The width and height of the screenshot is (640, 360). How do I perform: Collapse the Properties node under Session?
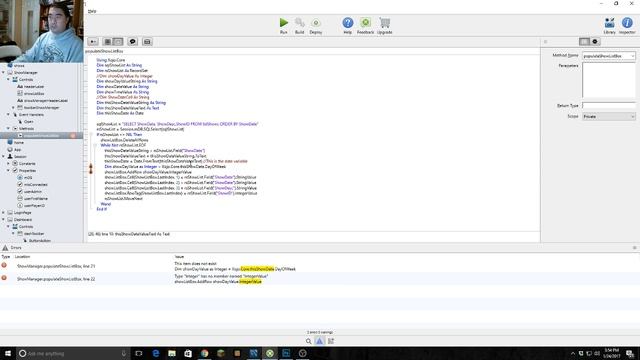(x=9, y=170)
